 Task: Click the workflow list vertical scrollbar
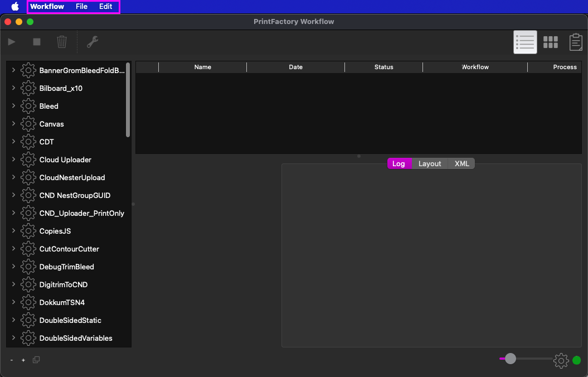(x=128, y=100)
